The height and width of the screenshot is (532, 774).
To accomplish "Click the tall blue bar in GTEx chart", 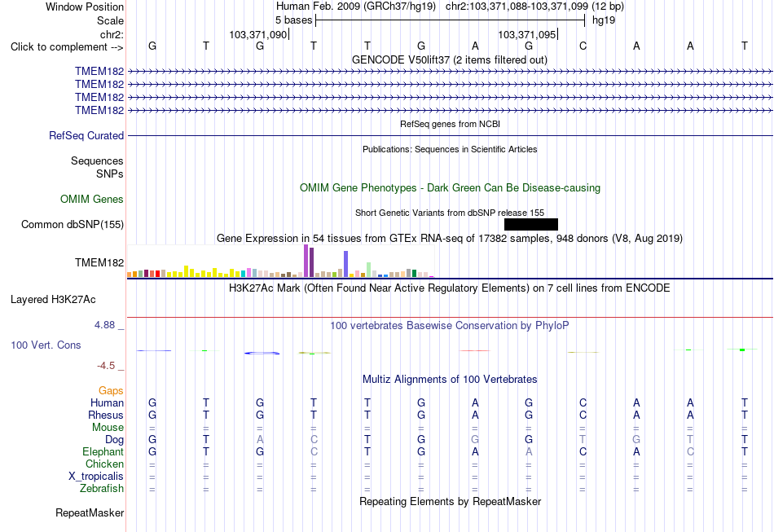I will coord(346,264).
